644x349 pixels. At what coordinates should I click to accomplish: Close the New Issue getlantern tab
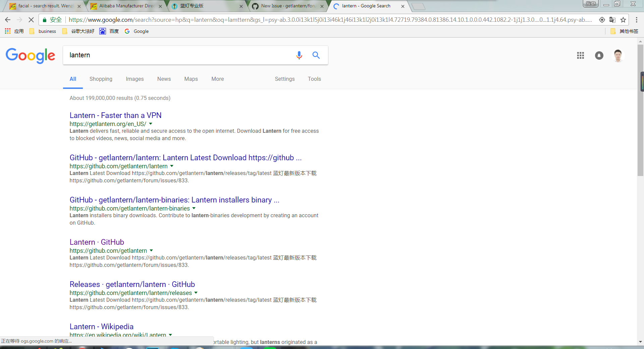(322, 6)
